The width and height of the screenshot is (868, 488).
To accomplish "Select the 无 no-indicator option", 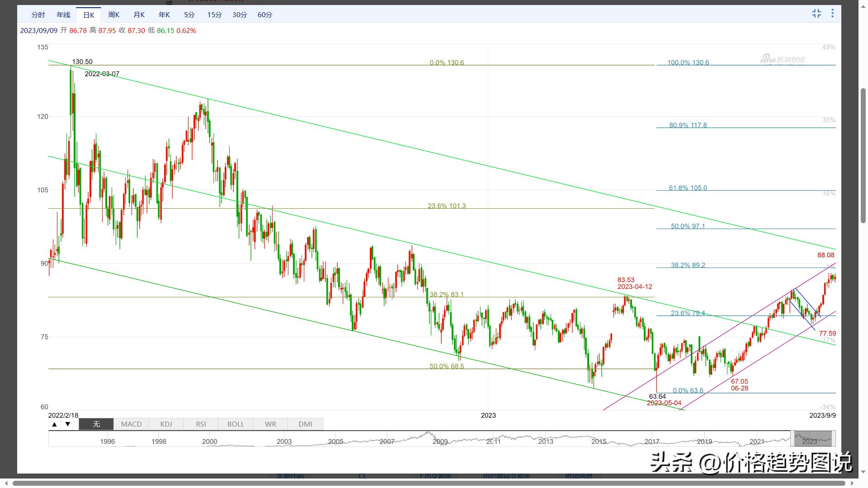I will [96, 424].
